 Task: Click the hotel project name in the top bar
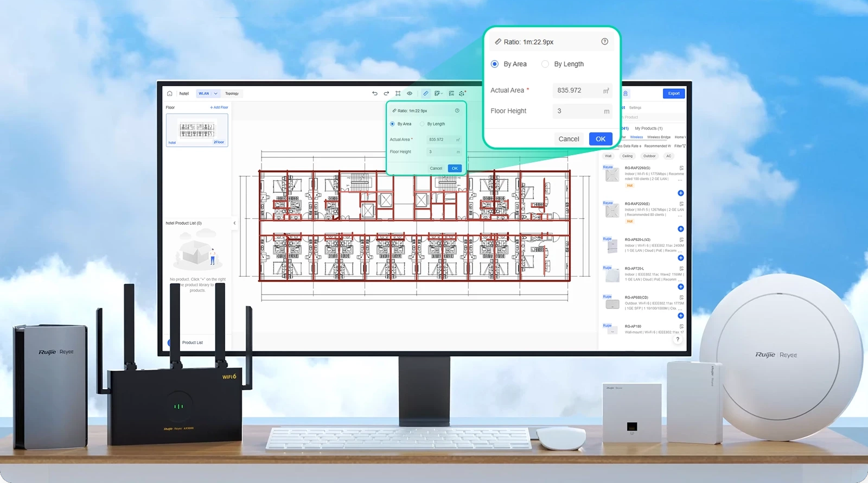pos(184,93)
